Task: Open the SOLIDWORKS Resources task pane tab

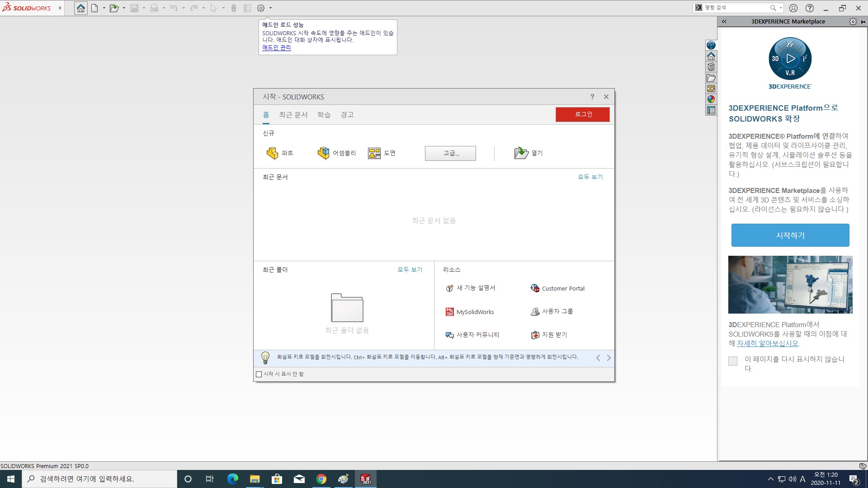Action: coord(711,56)
